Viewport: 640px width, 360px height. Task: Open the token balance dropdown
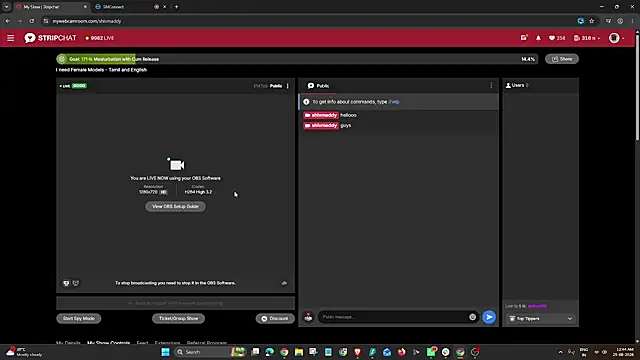587,38
